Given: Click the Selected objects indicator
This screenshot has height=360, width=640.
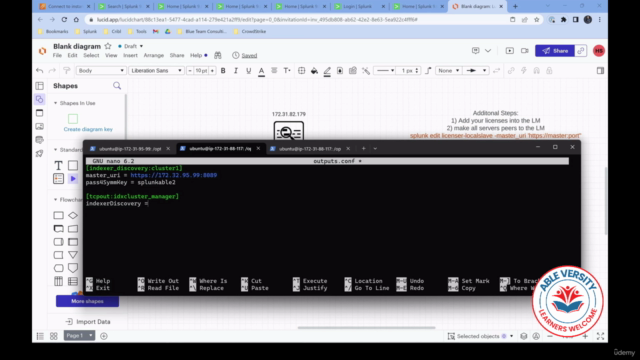Looking at the screenshot, I should tap(480, 336).
